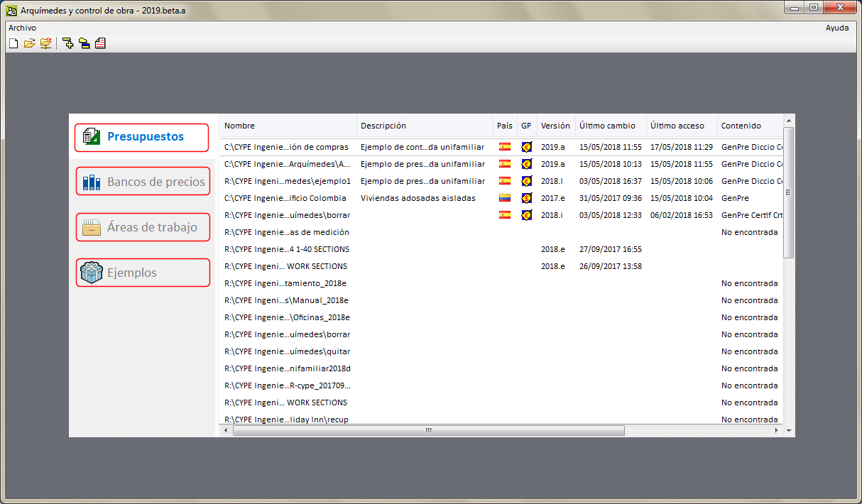Screen dimensions: 862x504
Task: Sort by the Nombre column header
Action: click(x=288, y=126)
